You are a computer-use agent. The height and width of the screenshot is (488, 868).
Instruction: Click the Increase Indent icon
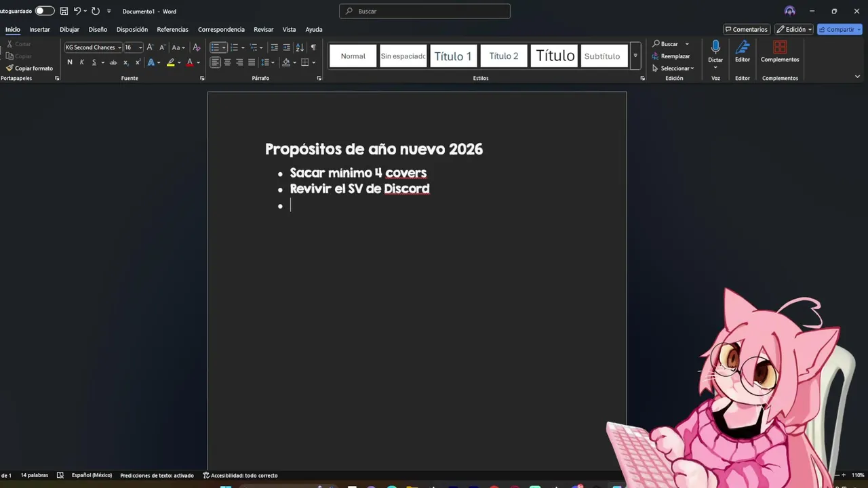click(x=287, y=47)
